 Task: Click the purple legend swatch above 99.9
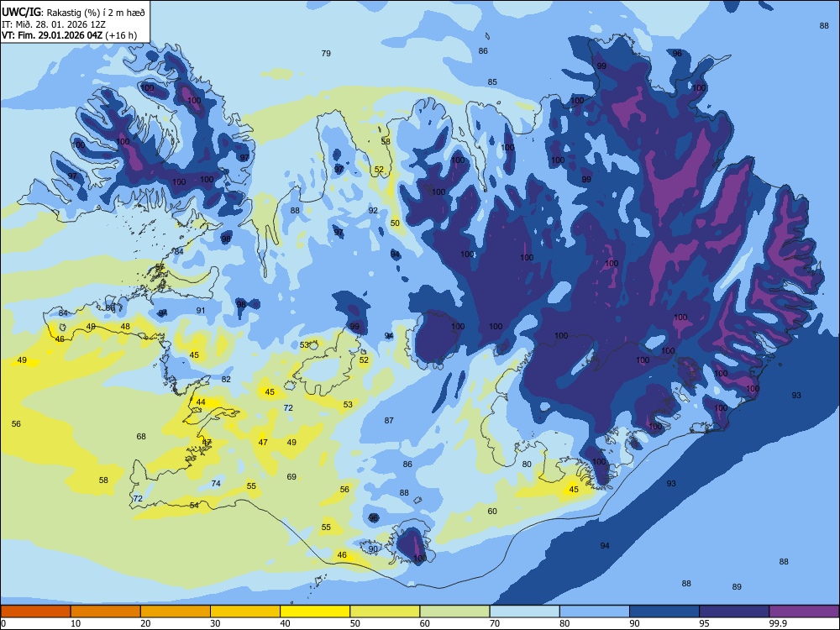point(804,612)
